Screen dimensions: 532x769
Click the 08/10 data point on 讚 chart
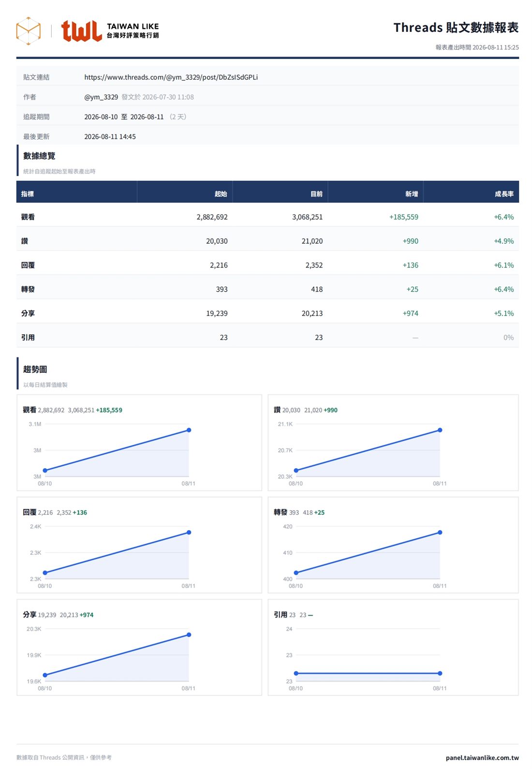(296, 470)
